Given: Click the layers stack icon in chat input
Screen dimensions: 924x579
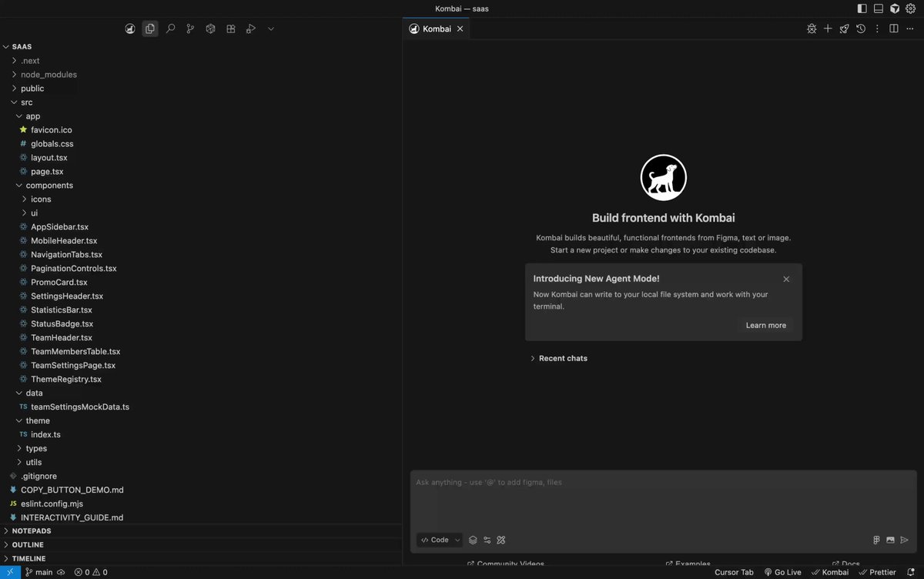Looking at the screenshot, I should click(474, 540).
